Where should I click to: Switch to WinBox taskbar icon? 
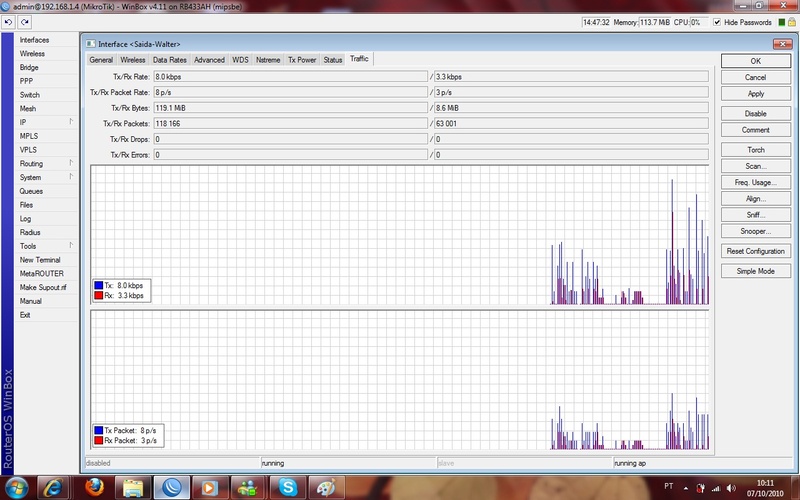tap(171, 487)
